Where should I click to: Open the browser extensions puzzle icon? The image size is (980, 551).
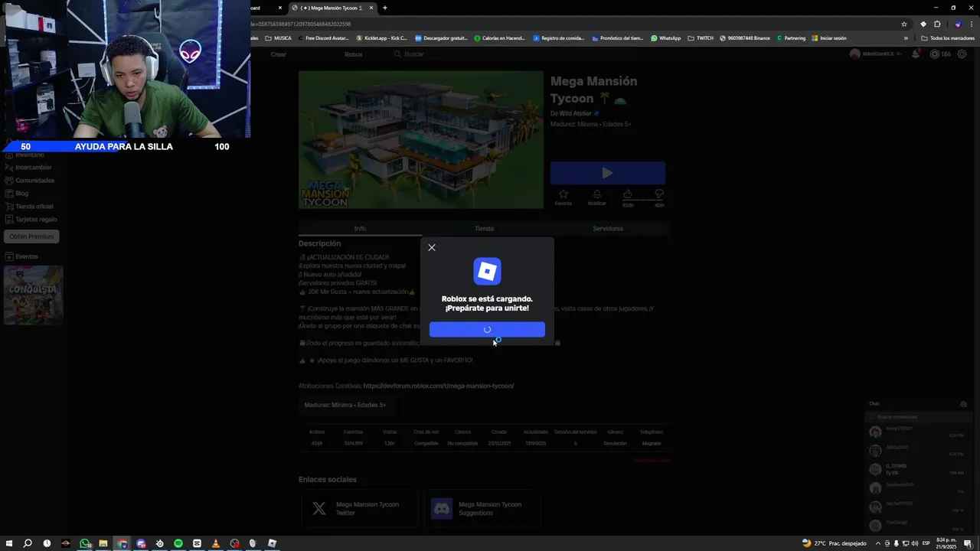[x=937, y=24]
